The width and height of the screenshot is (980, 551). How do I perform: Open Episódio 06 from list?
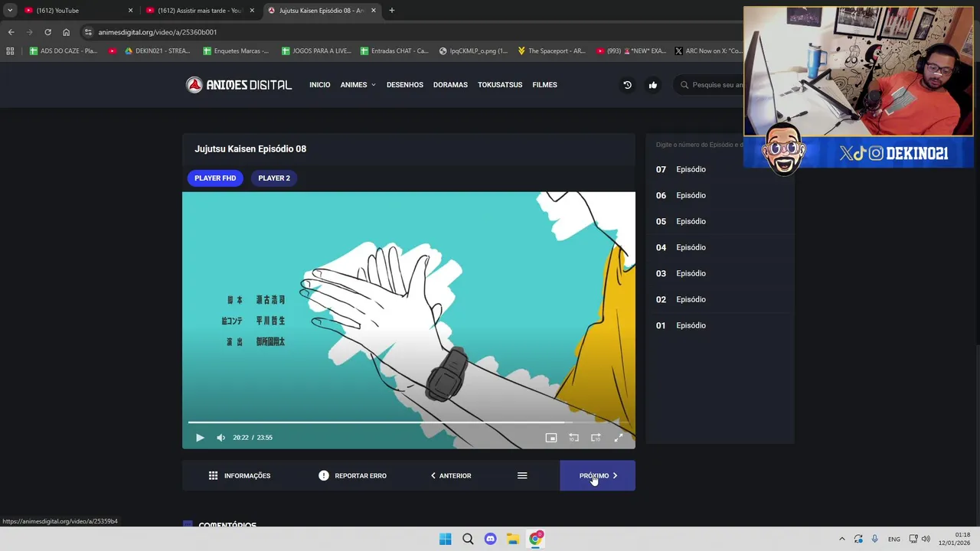coord(720,195)
